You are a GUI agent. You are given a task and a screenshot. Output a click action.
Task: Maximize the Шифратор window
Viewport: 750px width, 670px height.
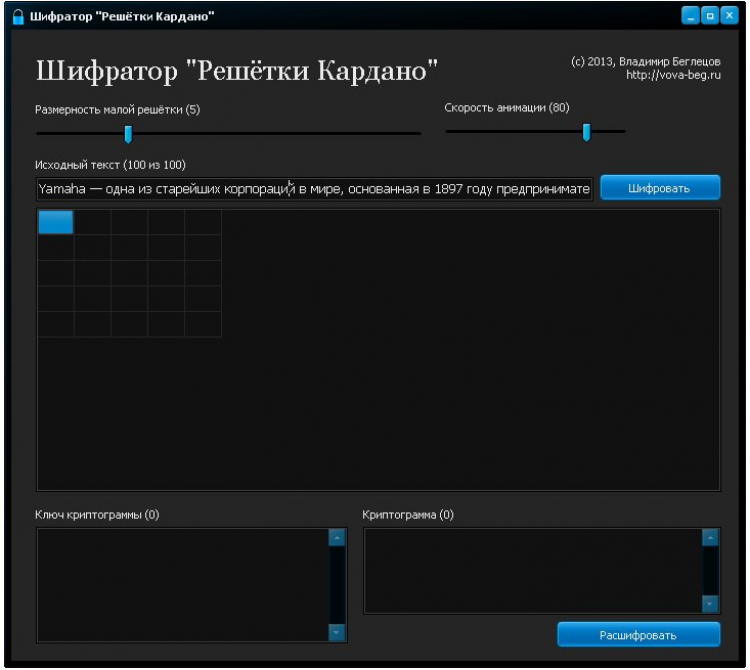(710, 16)
